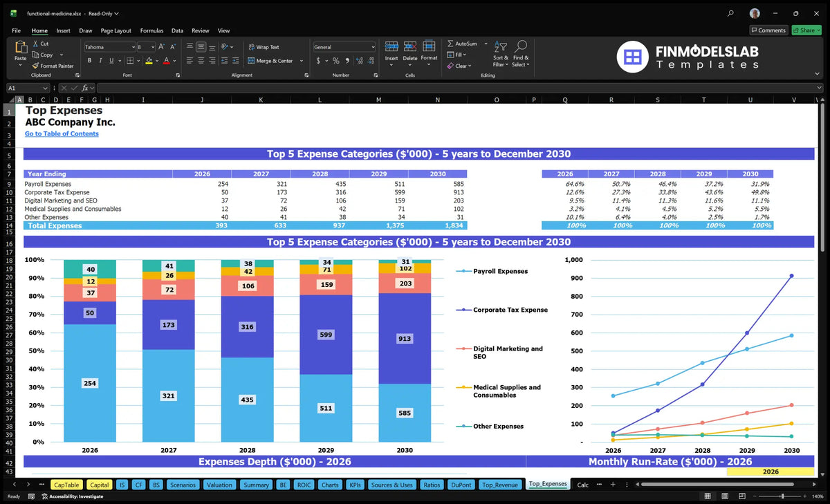Click the Increase Font Size icon
Screen dimensions: 830x504
[x=162, y=47]
